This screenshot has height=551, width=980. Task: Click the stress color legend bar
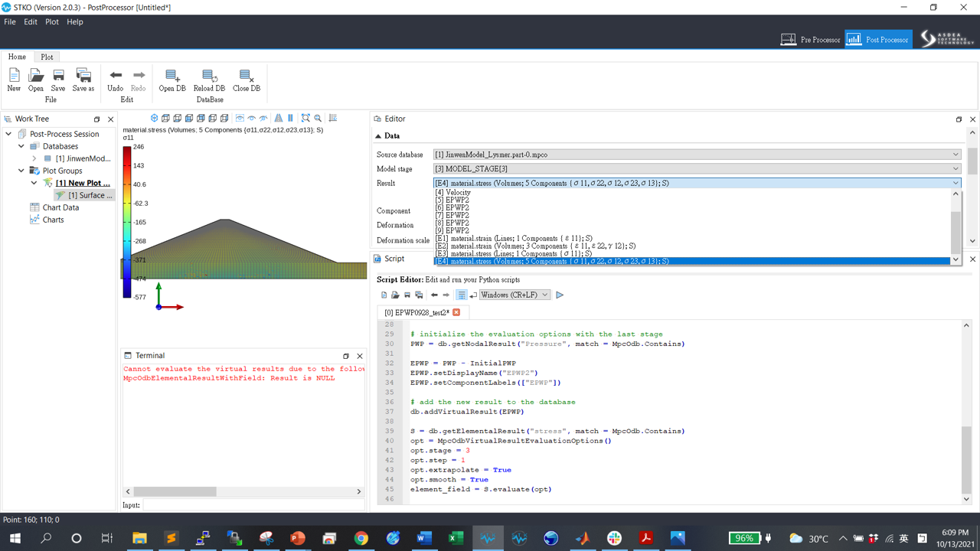(x=127, y=222)
